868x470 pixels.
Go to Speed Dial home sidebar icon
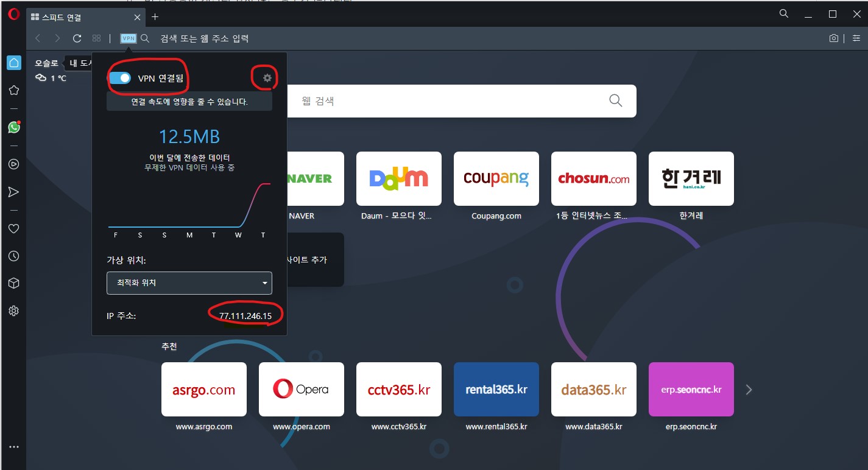(x=13, y=63)
